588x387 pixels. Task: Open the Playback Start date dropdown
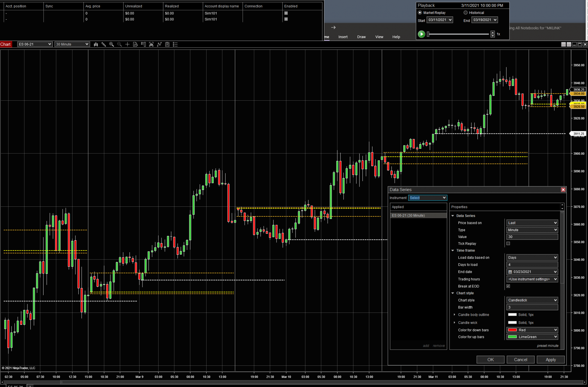pos(440,20)
